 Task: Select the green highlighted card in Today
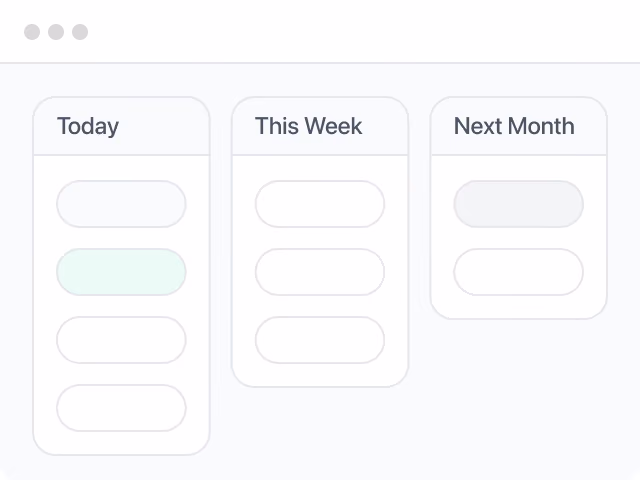tap(121, 272)
